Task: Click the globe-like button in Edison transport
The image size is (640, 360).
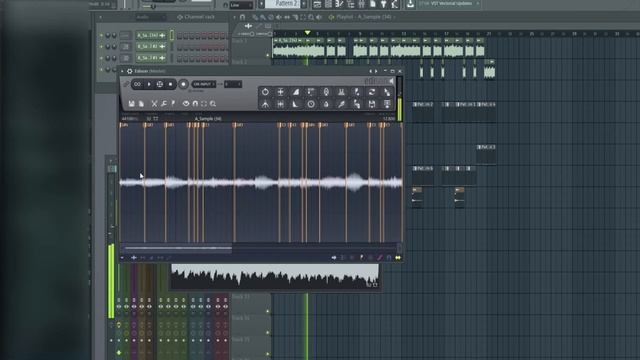Action: click(160, 84)
